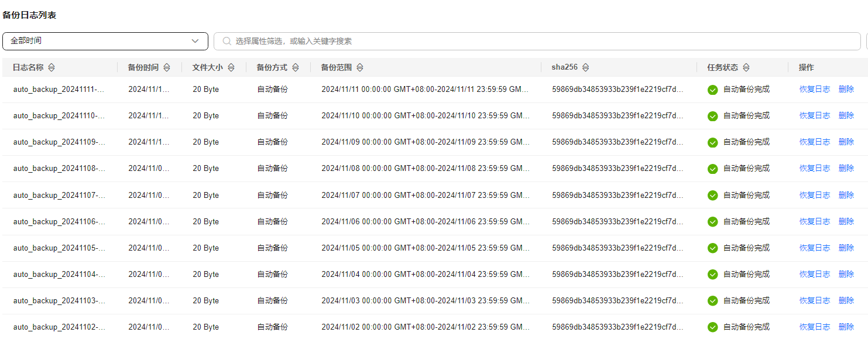Delete the auto_backup_20241106 log
This screenshot has width=868, height=339.
point(846,221)
